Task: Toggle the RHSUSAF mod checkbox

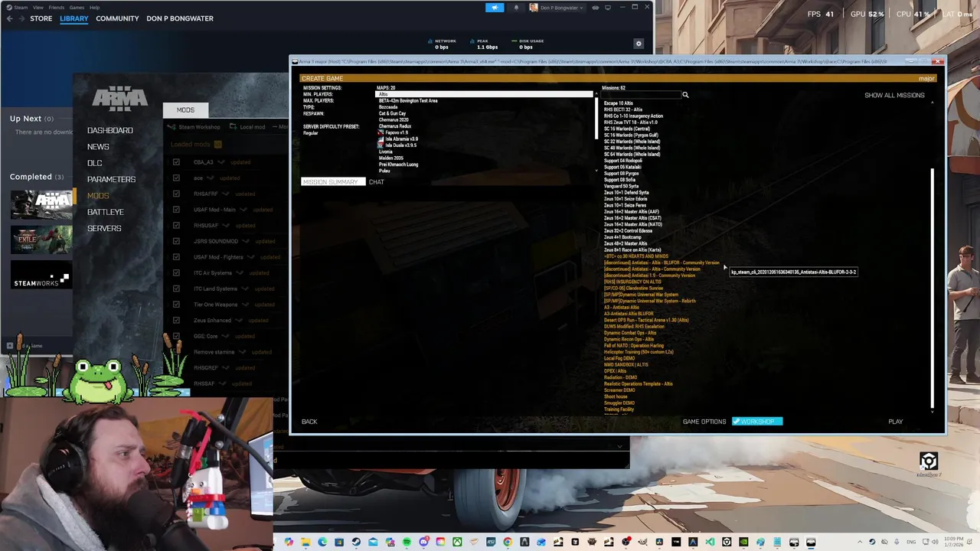Action: (x=176, y=225)
